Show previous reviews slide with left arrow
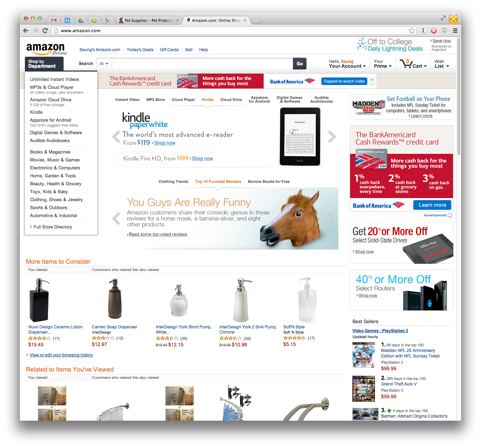 [116, 218]
